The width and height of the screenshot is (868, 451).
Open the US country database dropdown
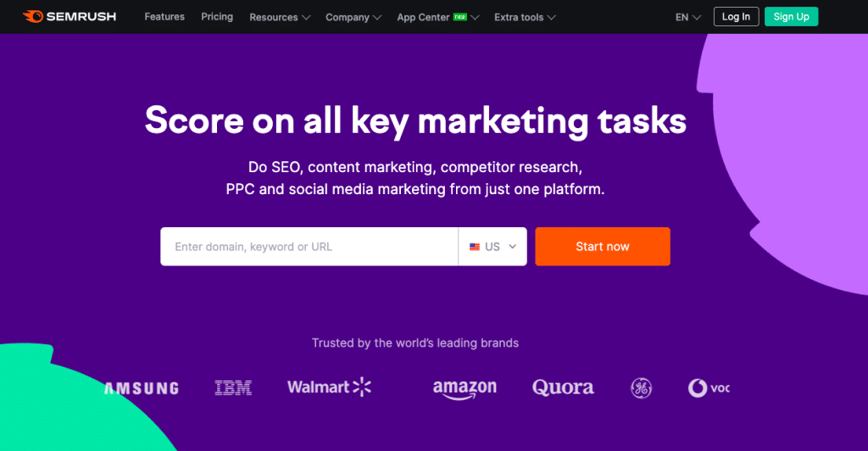click(492, 247)
